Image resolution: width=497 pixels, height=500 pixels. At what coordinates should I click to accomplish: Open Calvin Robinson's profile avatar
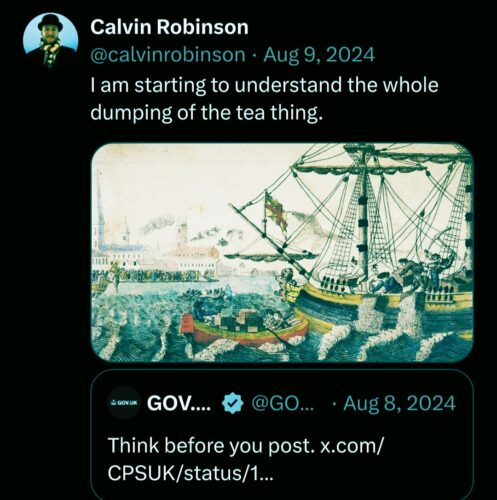(50, 41)
